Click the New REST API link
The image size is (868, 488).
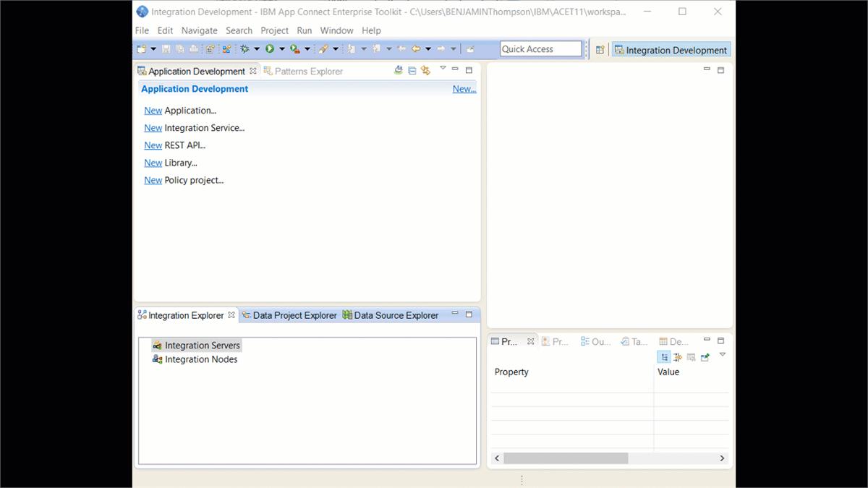click(153, 145)
